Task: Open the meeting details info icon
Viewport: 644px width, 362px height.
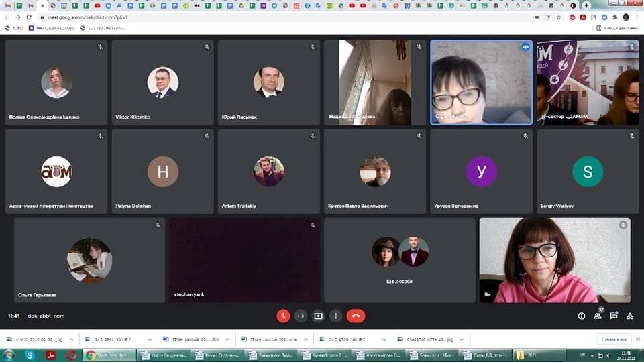Action: pos(582,316)
